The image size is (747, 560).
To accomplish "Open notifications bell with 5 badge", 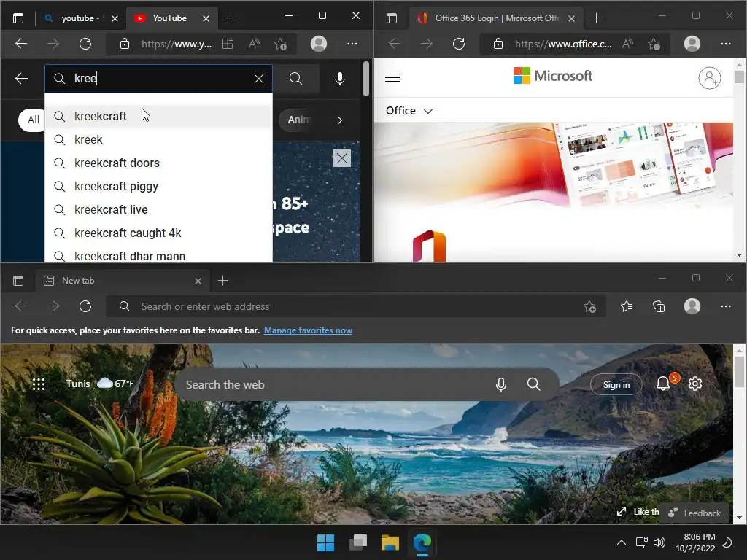I will pos(666,382).
